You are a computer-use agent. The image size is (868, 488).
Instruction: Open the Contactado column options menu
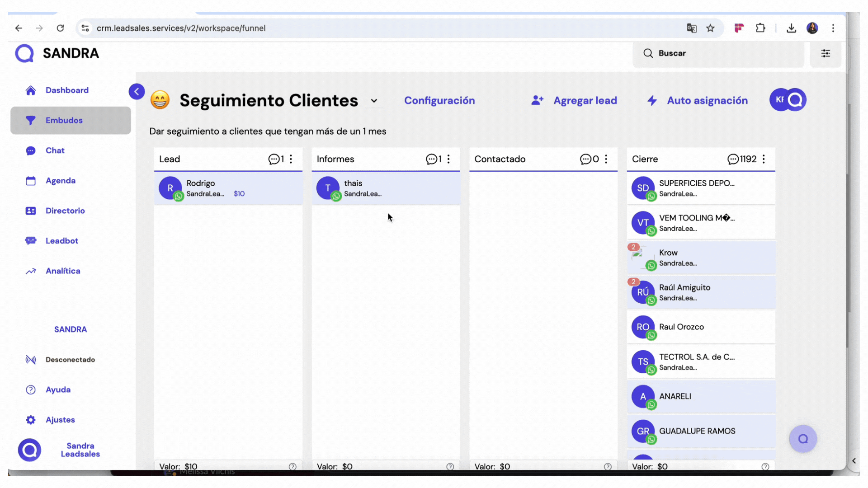(x=606, y=159)
